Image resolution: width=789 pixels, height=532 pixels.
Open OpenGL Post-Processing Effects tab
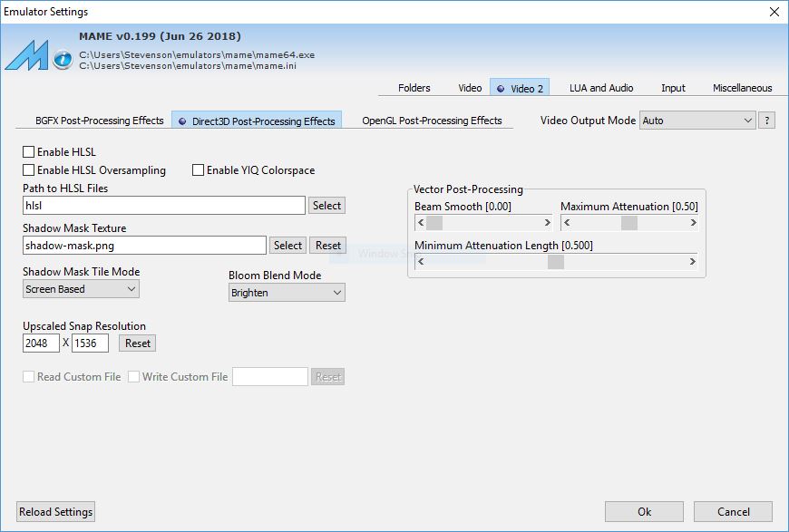pos(432,121)
